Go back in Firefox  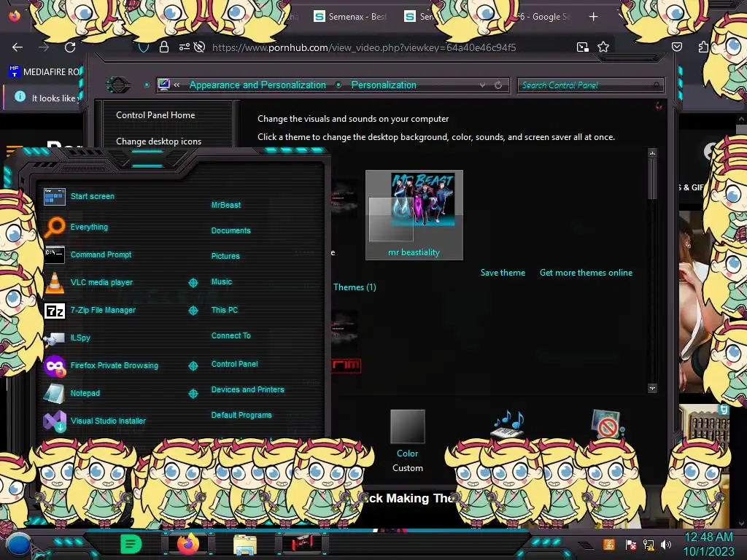coord(18,47)
